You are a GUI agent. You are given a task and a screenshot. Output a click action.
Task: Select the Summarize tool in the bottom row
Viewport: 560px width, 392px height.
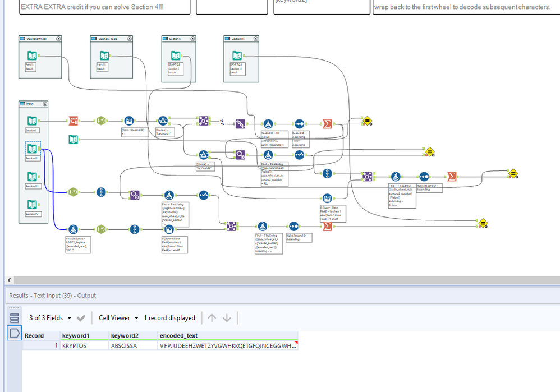(x=327, y=227)
